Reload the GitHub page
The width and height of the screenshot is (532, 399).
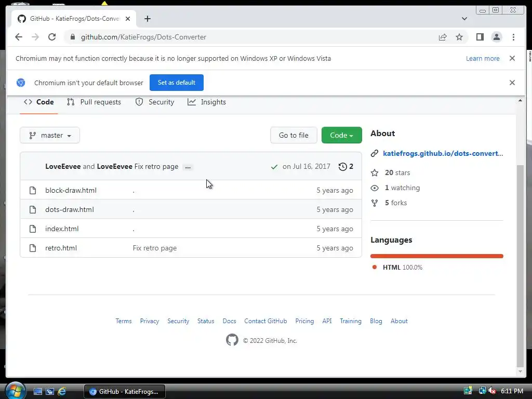click(x=52, y=37)
